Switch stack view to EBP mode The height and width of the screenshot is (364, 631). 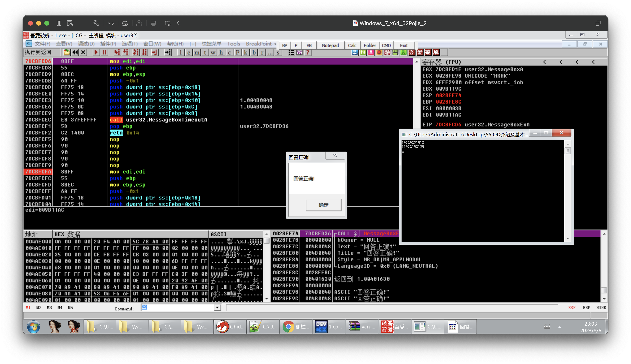586,308
